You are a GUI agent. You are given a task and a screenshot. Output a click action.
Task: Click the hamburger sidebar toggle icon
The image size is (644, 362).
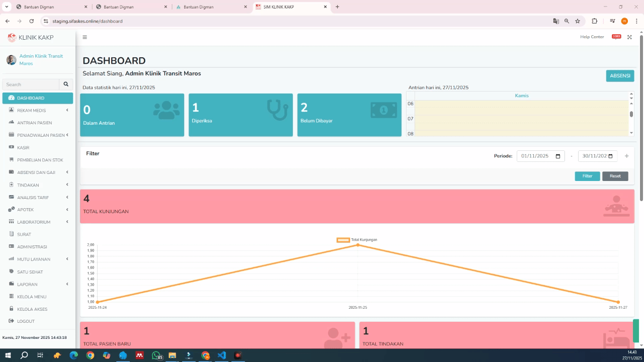(85, 37)
